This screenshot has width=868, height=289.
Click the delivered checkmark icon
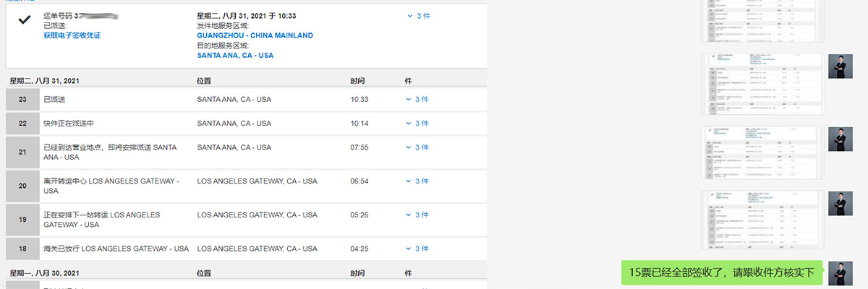[x=25, y=20]
